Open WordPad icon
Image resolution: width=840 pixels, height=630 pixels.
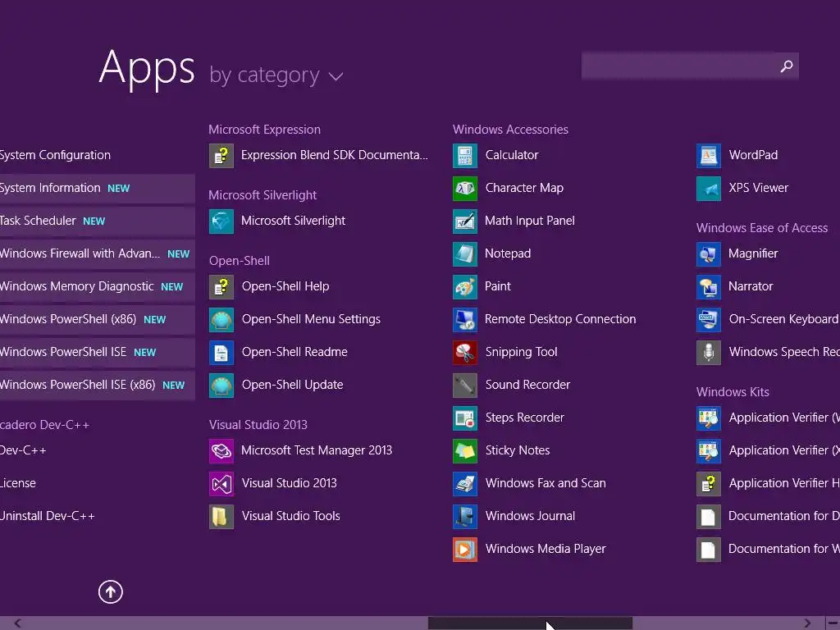pos(708,156)
